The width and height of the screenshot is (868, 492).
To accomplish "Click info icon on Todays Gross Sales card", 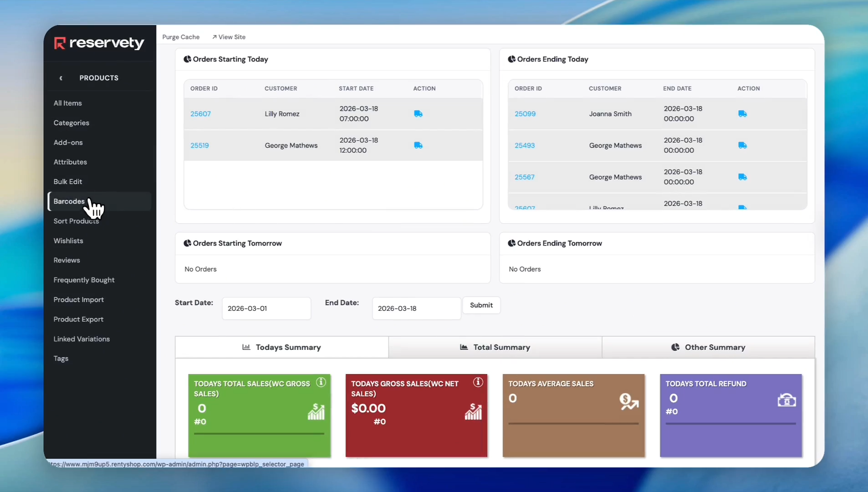I will click(478, 382).
